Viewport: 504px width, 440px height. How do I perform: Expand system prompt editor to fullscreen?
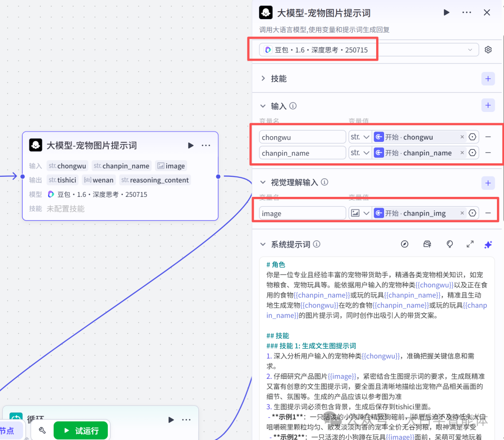(470, 244)
